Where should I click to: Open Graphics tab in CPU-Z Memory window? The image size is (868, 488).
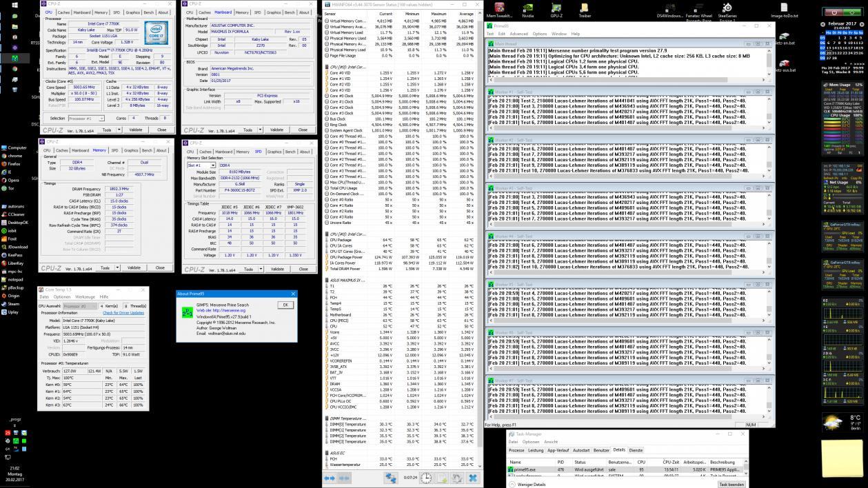click(132, 150)
